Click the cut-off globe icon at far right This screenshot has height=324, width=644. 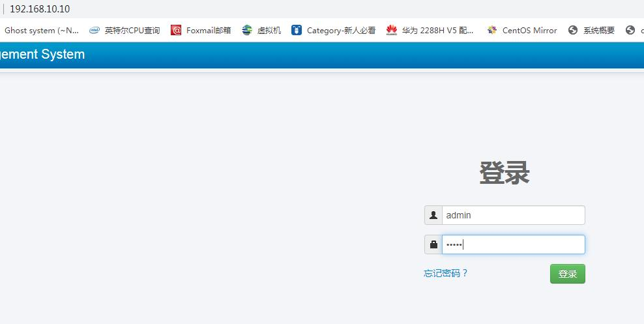tap(630, 30)
